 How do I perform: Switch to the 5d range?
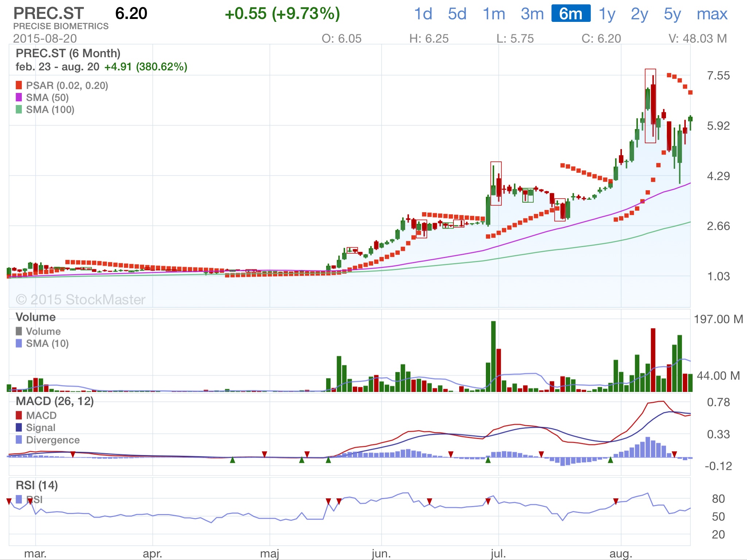[457, 14]
